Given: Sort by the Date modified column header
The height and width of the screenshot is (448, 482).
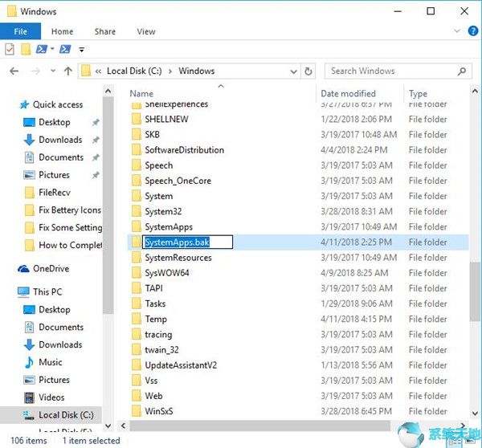Looking at the screenshot, I should coord(348,93).
